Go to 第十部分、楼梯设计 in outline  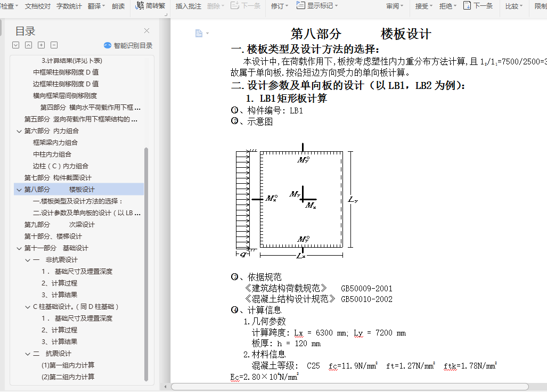click(x=53, y=236)
